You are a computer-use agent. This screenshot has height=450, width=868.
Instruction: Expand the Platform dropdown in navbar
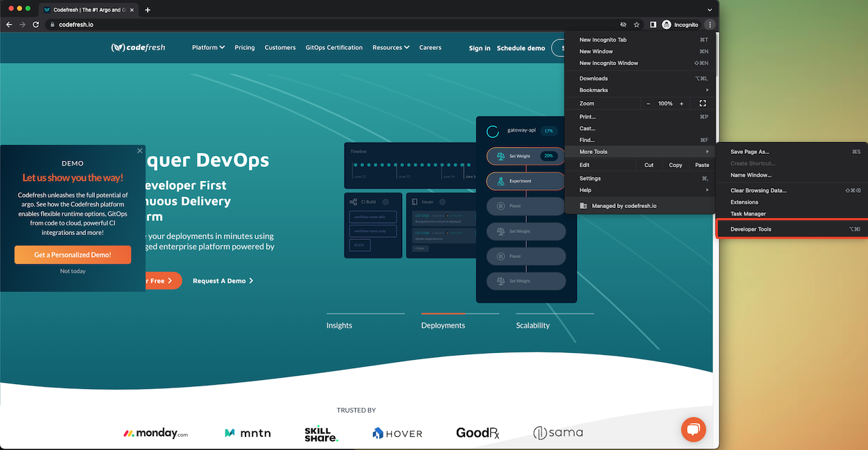(x=208, y=48)
